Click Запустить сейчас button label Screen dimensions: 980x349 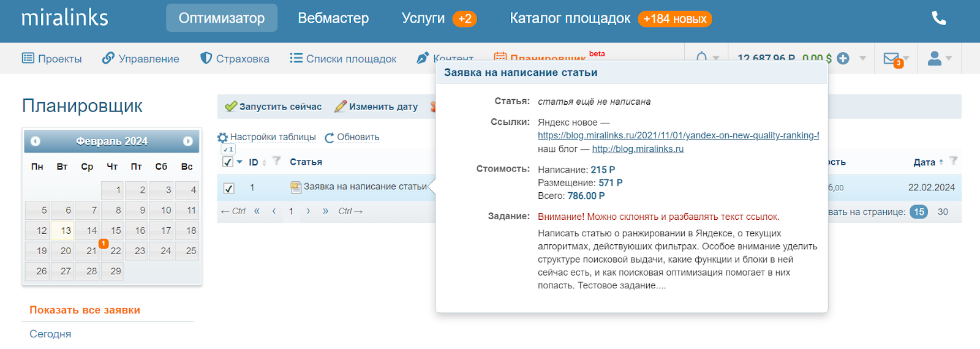280,107
